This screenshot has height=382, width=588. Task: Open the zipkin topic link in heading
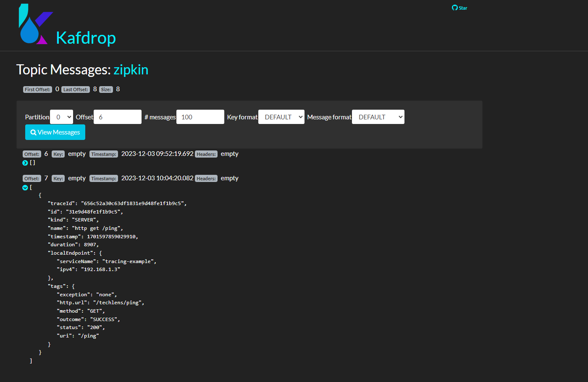click(131, 69)
